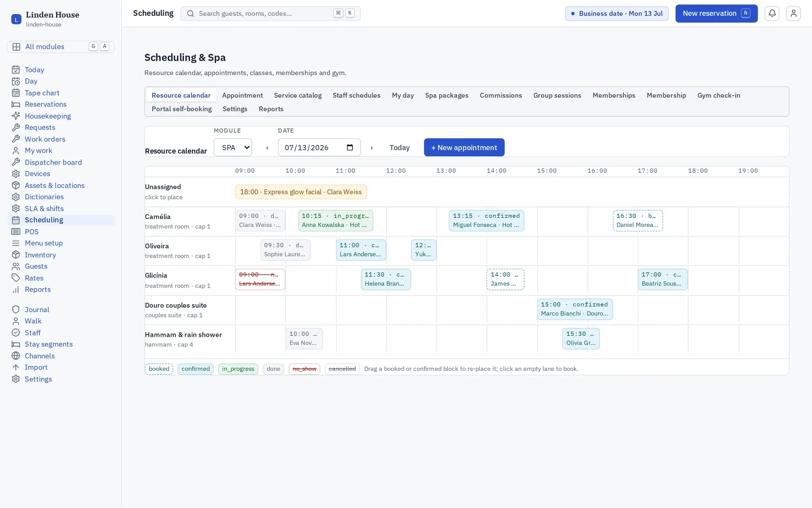Open the SPA module dropdown

click(233, 148)
